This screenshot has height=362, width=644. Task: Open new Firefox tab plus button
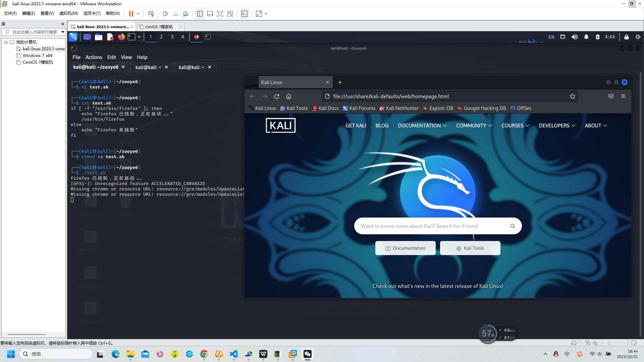point(340,82)
